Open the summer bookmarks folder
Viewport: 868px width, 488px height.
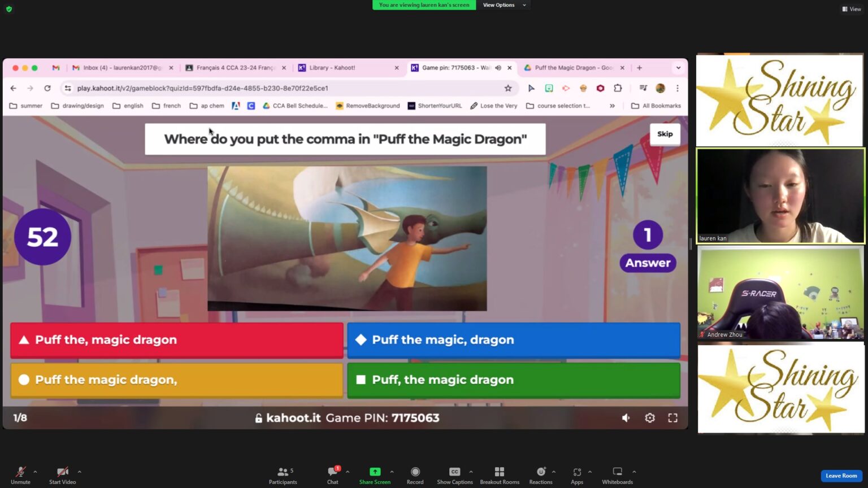pyautogui.click(x=26, y=106)
